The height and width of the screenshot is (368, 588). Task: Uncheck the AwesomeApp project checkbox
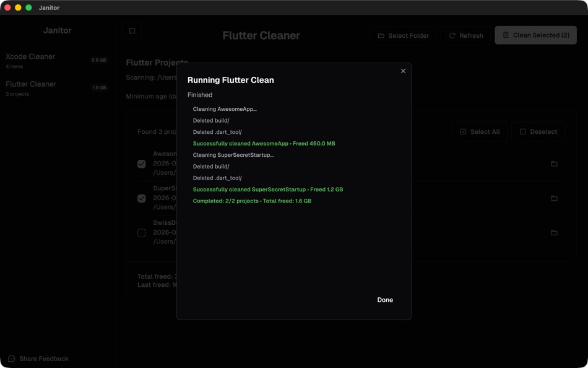[x=141, y=164]
